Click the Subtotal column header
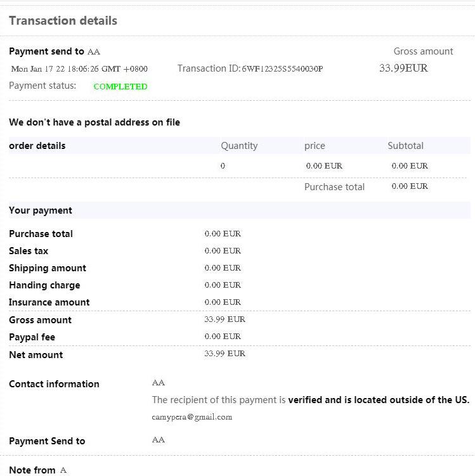 [x=405, y=146]
